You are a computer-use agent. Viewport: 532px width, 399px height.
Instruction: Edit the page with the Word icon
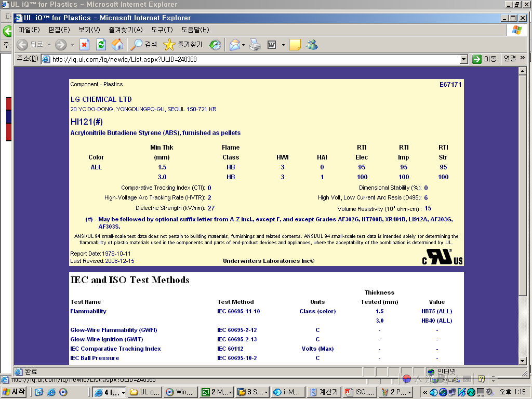point(272,45)
